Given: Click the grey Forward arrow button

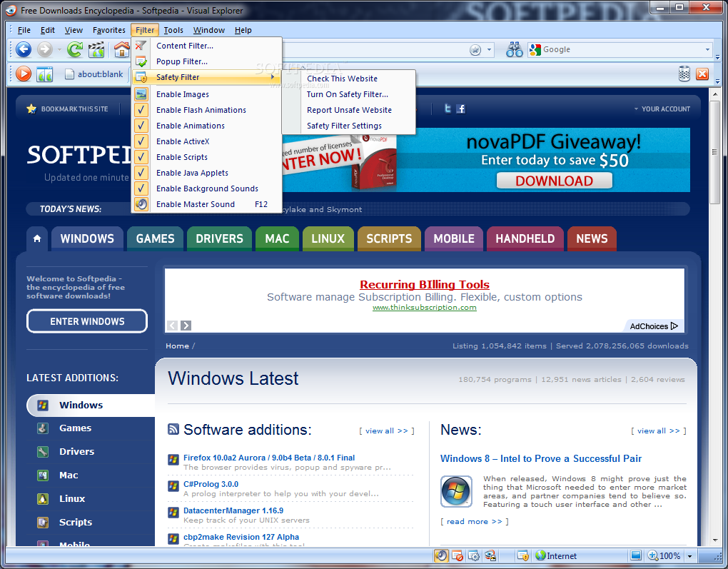Looking at the screenshot, I should [44, 49].
